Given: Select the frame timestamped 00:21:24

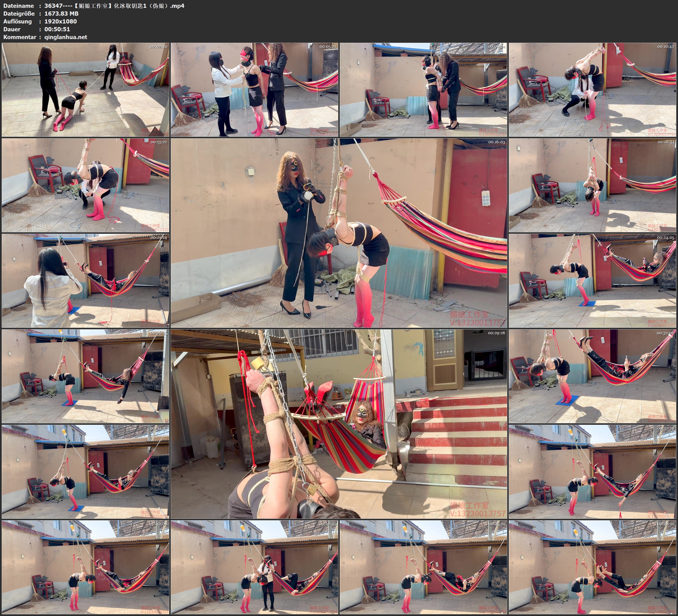Looking at the screenshot, I should [85, 281].
